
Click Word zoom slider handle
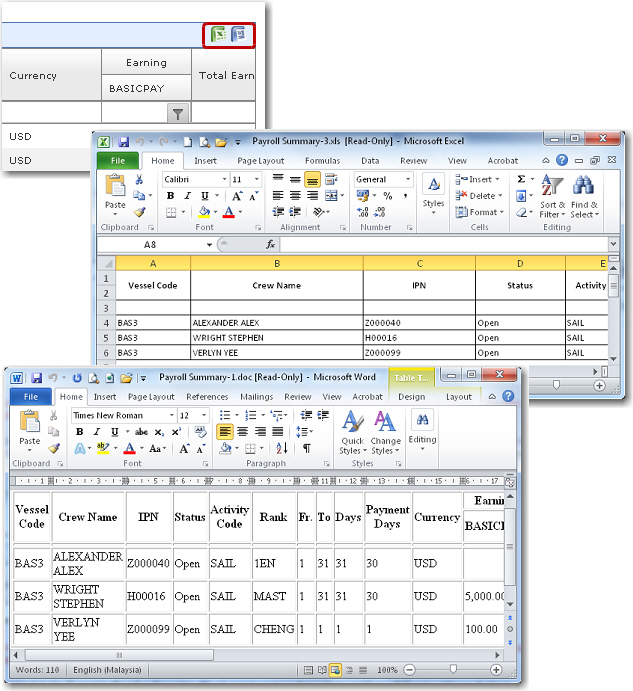453,670
